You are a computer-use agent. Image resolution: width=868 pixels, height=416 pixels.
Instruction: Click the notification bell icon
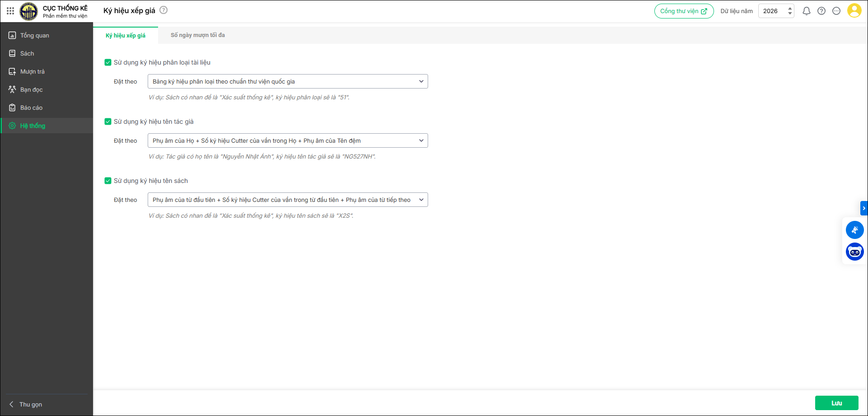(806, 11)
